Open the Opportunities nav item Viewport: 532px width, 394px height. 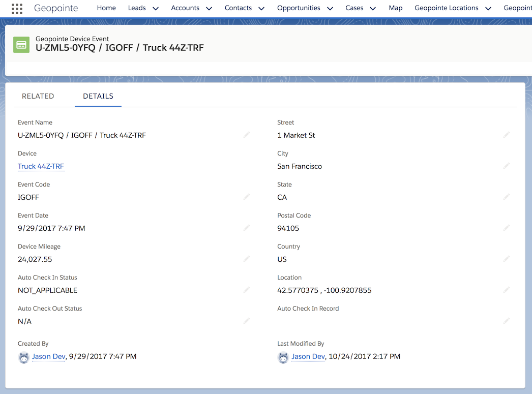(x=299, y=8)
